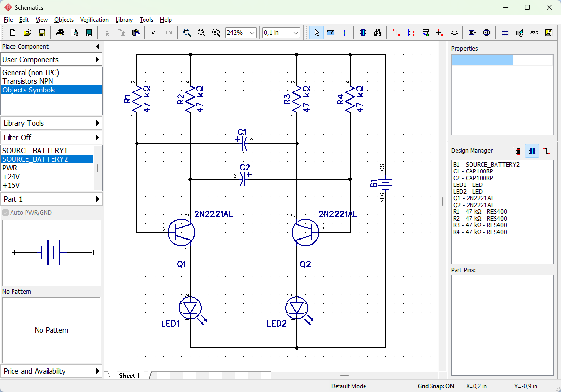Open the Library menu
561x392 pixels.
click(x=124, y=20)
